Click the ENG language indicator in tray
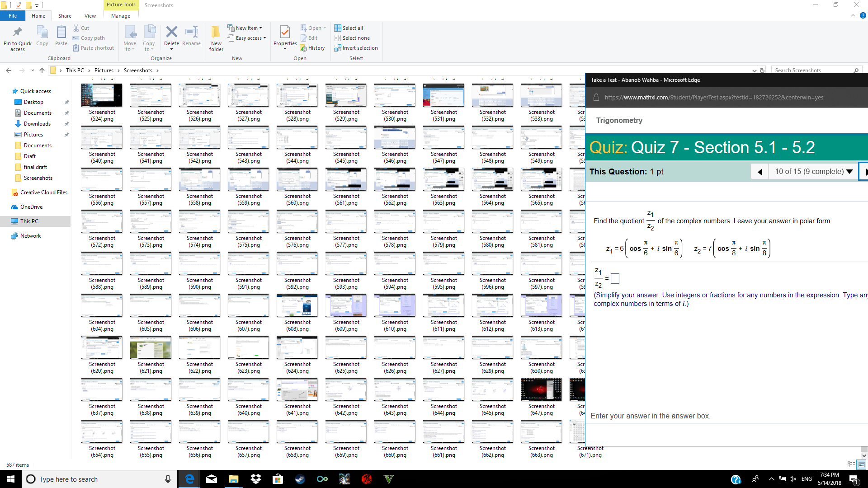The height and width of the screenshot is (488, 868). point(807,479)
